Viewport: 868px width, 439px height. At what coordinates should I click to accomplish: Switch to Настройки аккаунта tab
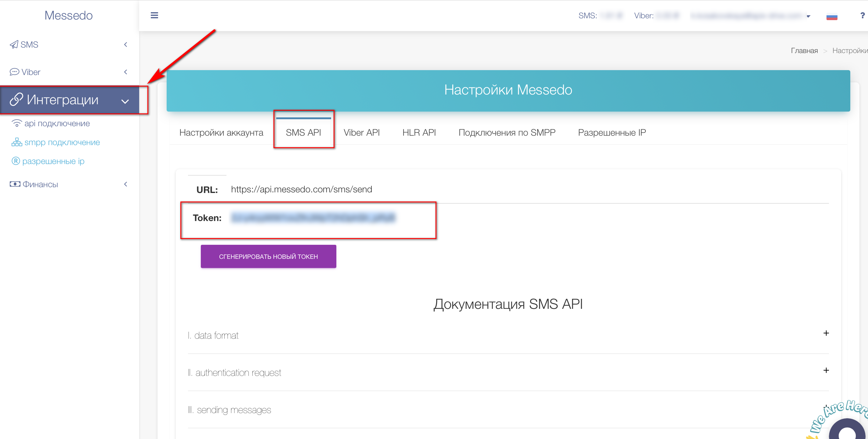tap(221, 133)
